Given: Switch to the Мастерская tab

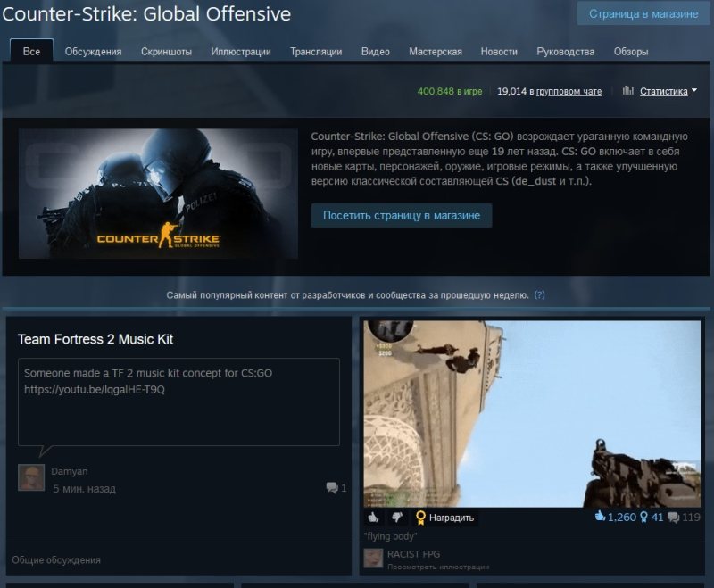Looking at the screenshot, I should click(x=436, y=52).
